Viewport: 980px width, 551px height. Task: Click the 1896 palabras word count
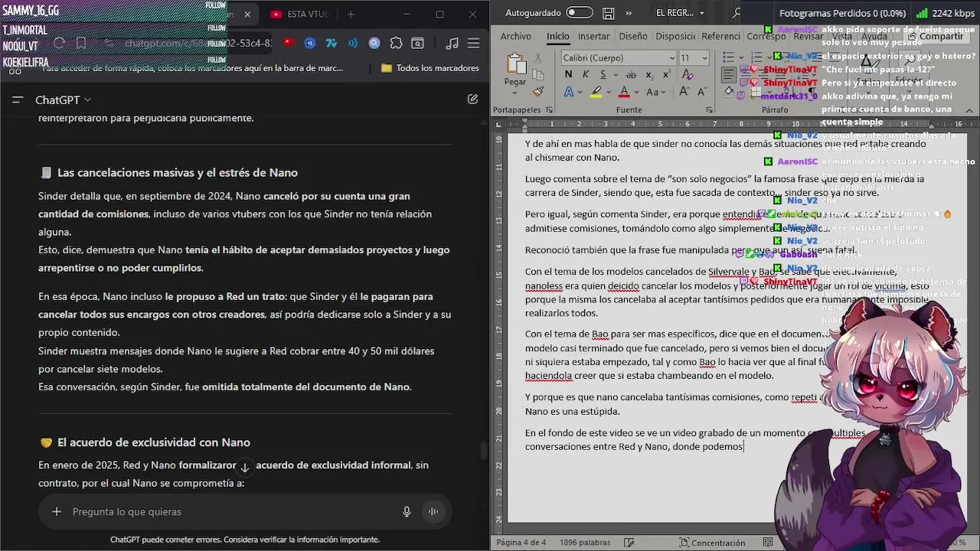[585, 543]
